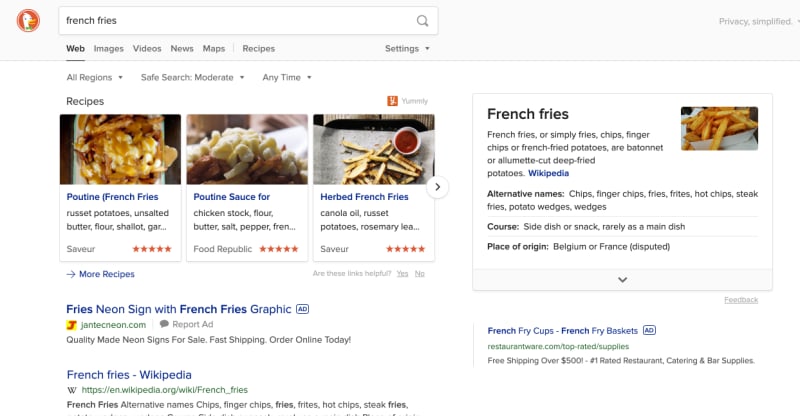This screenshot has width=800, height=416.
Task: Click the Report Ad speech bubble icon
Action: [164, 324]
